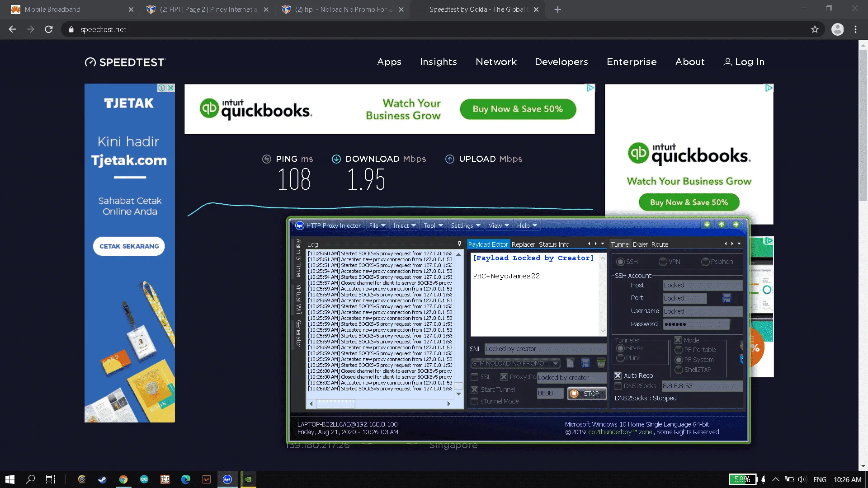Switch to HTTP Proxy Injector taskbar icon

[227, 479]
